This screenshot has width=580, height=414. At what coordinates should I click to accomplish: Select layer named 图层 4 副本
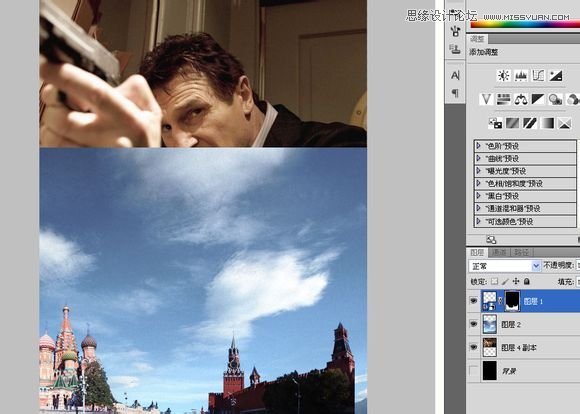(519, 347)
